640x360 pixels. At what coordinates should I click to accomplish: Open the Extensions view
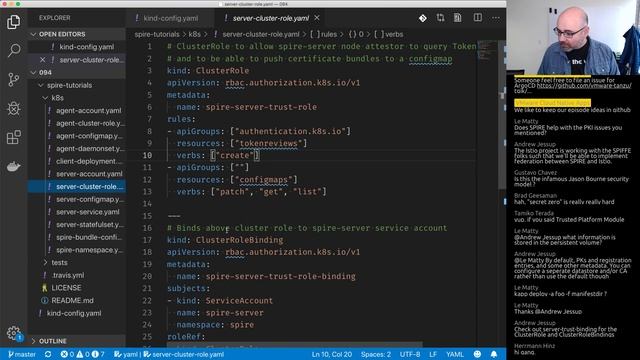click(x=13, y=138)
